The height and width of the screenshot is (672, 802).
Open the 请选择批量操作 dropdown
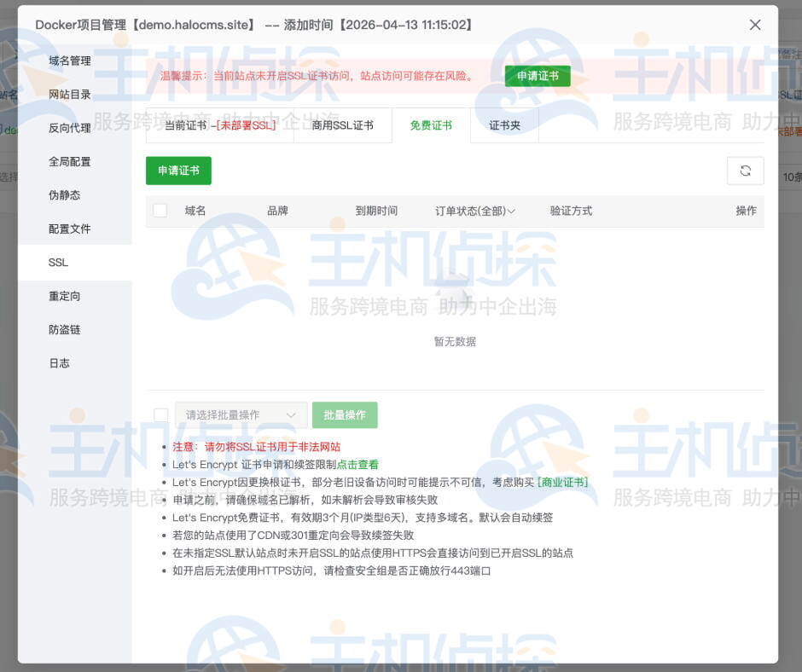241,414
